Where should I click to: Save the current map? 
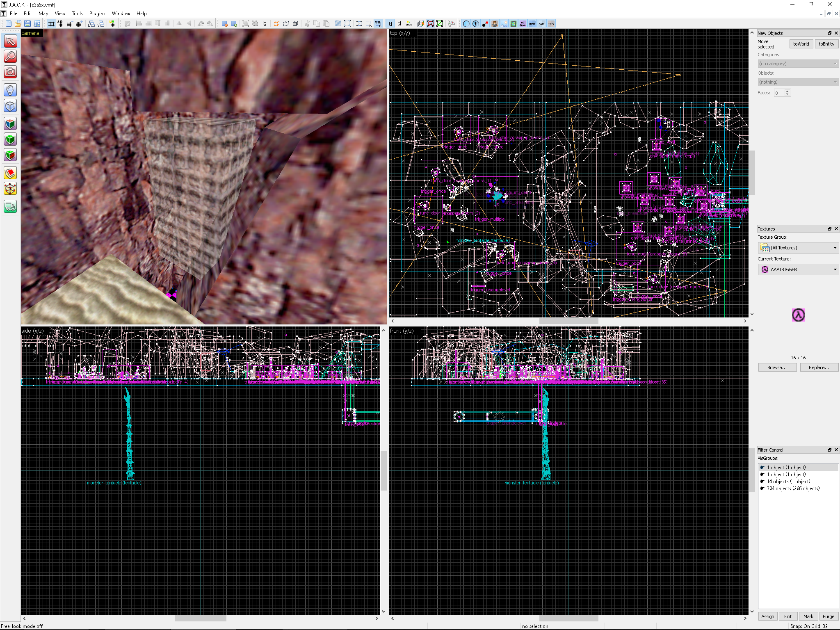click(x=27, y=24)
